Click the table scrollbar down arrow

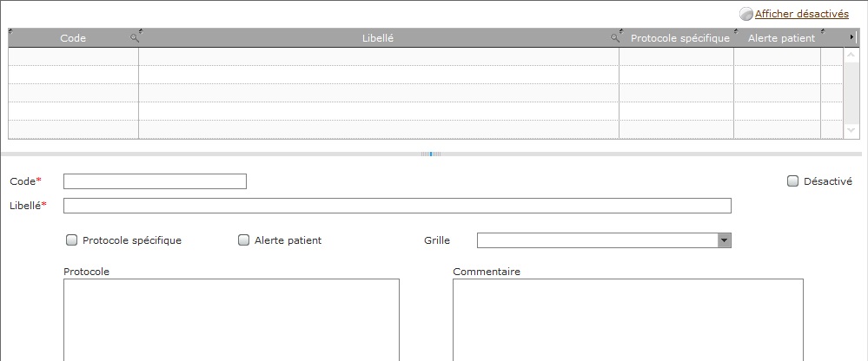(851, 130)
